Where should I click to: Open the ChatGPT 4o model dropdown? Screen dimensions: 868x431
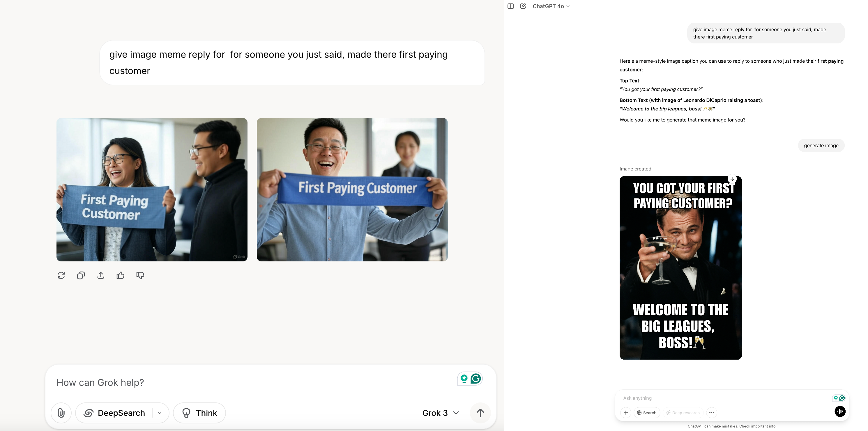click(x=551, y=6)
